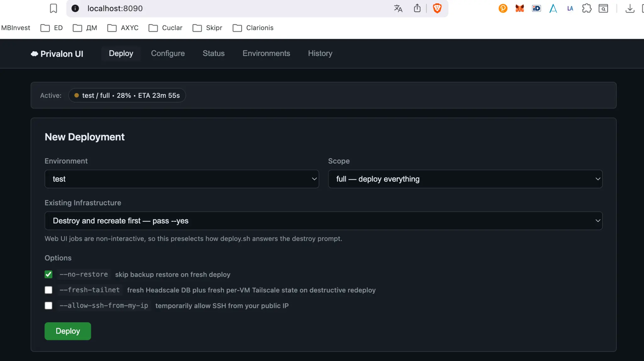Screen dimensions: 644x361
Task: Open the tab search icon
Action: click(603, 8)
